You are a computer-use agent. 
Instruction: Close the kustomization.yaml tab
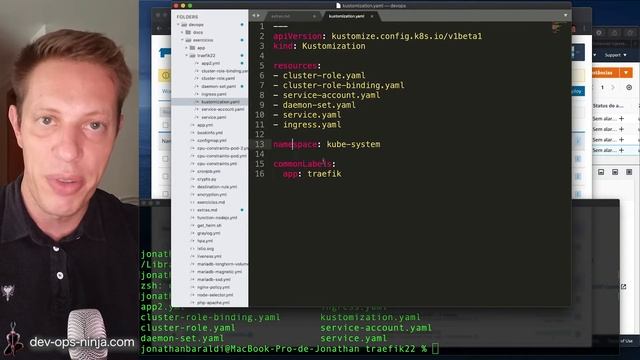click(x=372, y=16)
